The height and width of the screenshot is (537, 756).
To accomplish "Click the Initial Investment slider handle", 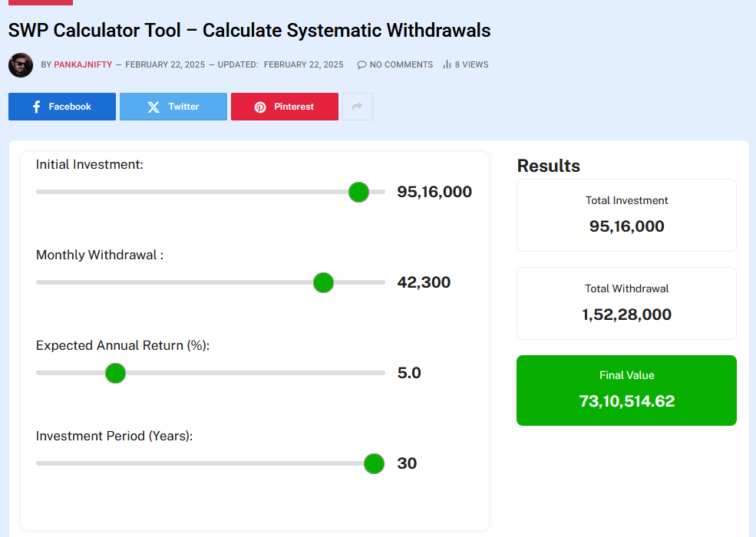I will pos(358,192).
